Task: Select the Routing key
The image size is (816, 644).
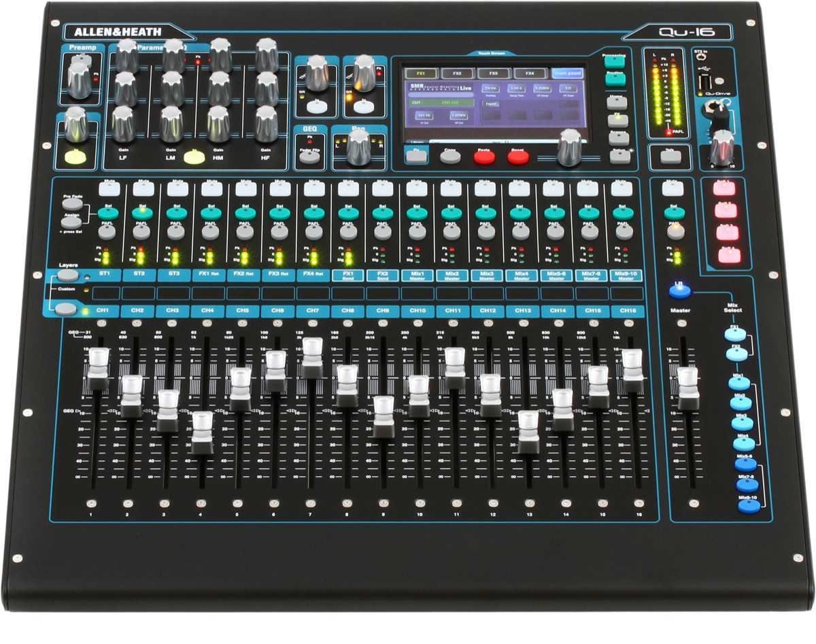Action: point(615,79)
